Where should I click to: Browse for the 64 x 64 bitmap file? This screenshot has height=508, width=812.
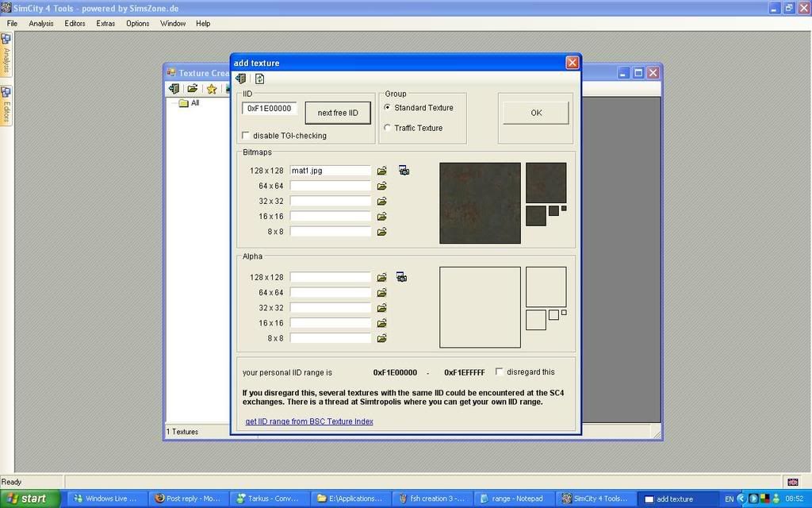381,186
